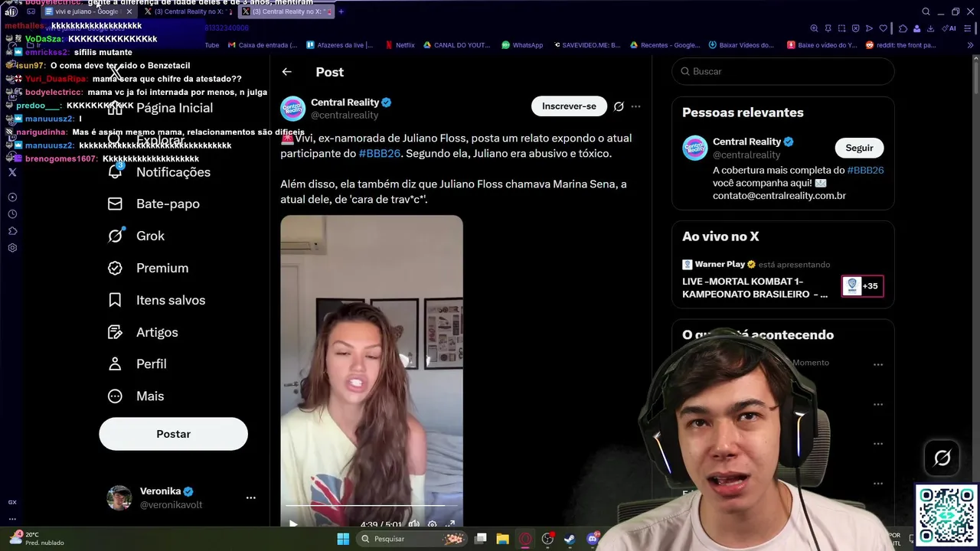
Task: Click the Grok explain icon on the post
Action: (x=619, y=106)
